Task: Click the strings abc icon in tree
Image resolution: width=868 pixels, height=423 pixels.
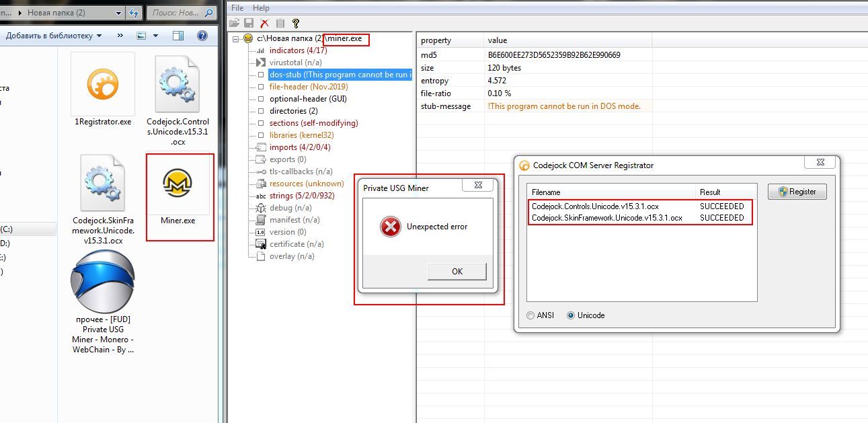Action: click(x=261, y=196)
